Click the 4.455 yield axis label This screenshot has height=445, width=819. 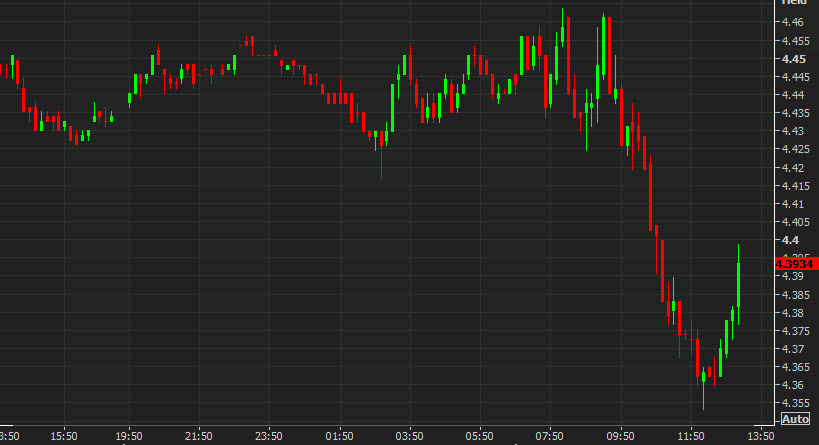click(795, 41)
